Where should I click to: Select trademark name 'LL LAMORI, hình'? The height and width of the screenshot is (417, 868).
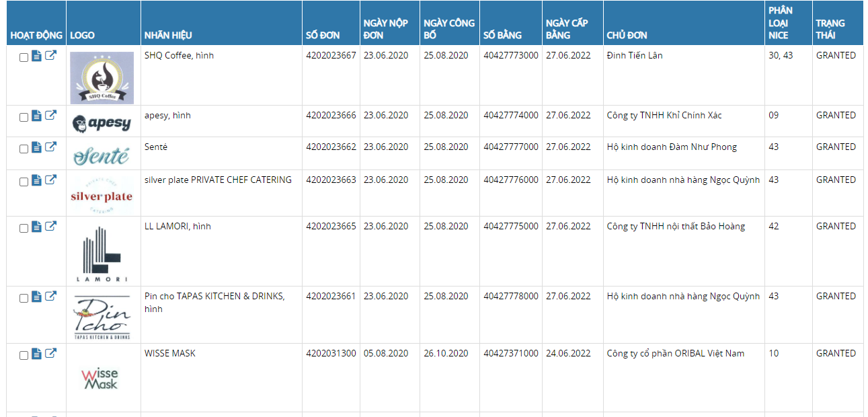(x=177, y=227)
